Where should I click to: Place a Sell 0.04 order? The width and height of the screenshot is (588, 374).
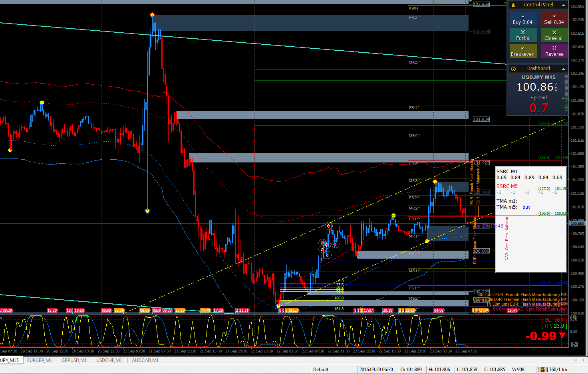[x=554, y=19]
